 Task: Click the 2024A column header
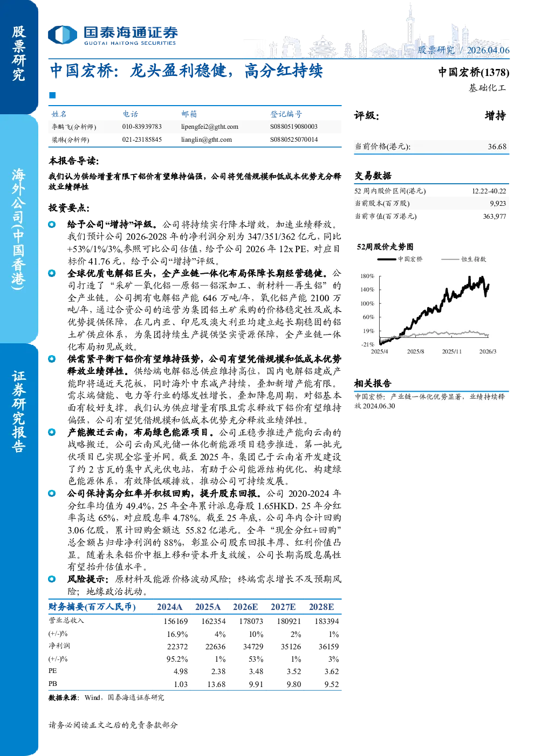point(170,607)
